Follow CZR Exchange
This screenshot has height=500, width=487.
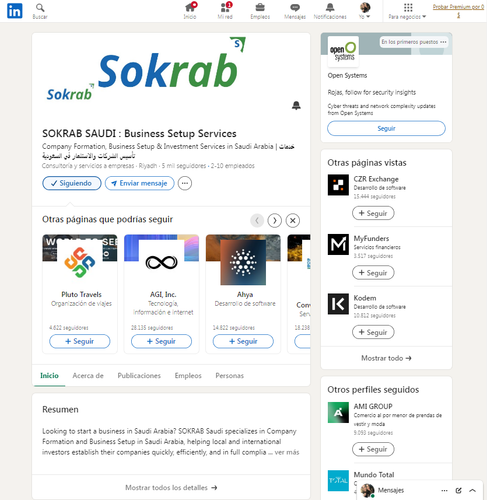373,213
